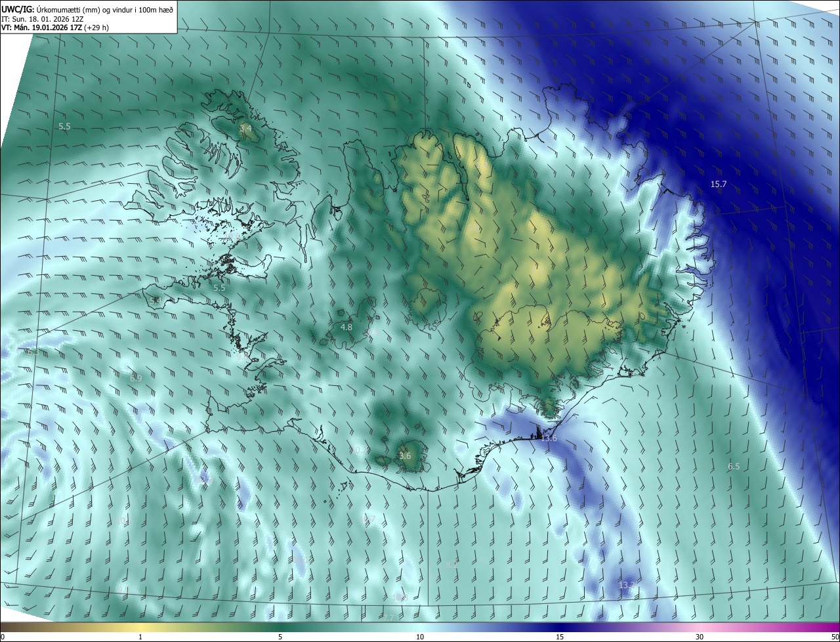Click the 6.5 value label on the map

(x=734, y=467)
